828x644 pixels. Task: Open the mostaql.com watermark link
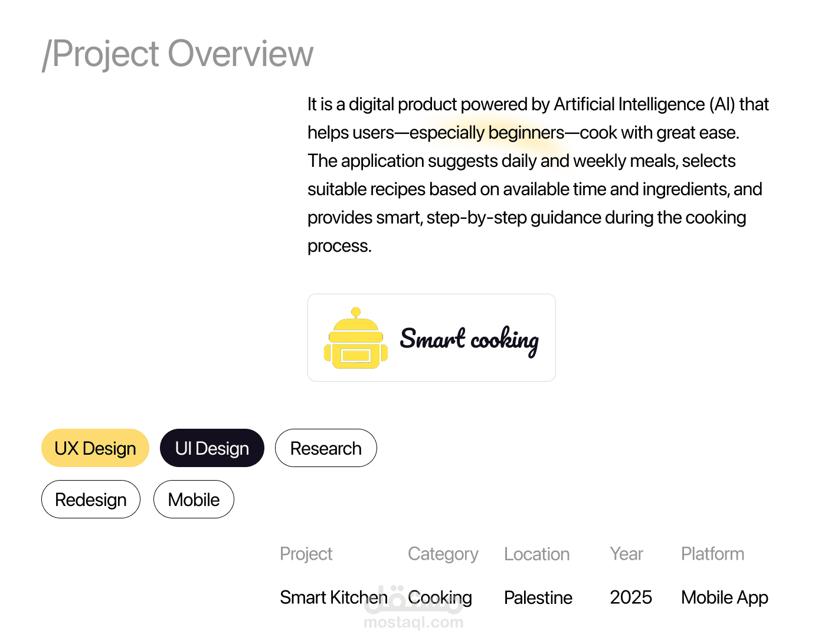click(x=413, y=622)
